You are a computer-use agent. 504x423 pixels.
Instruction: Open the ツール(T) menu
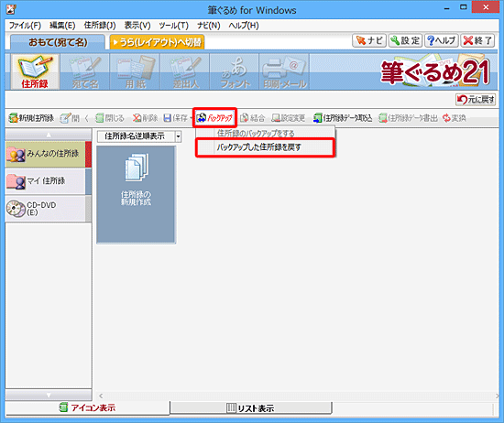point(173,26)
